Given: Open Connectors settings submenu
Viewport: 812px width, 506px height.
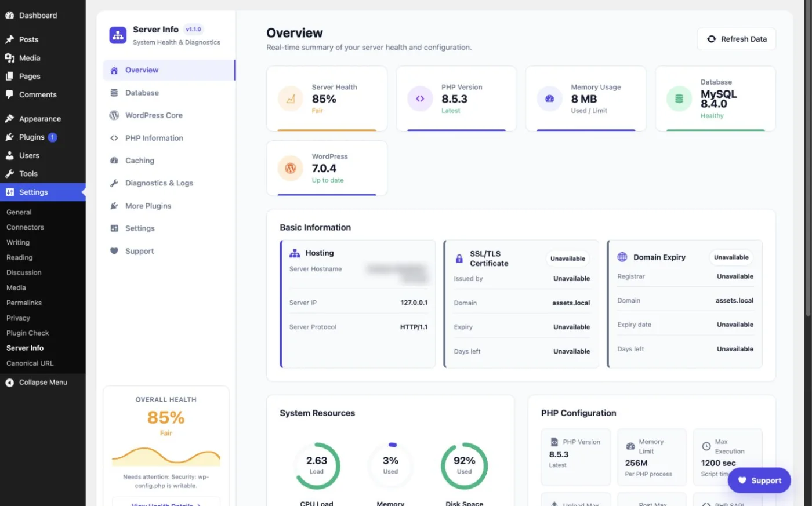Looking at the screenshot, I should coord(25,227).
